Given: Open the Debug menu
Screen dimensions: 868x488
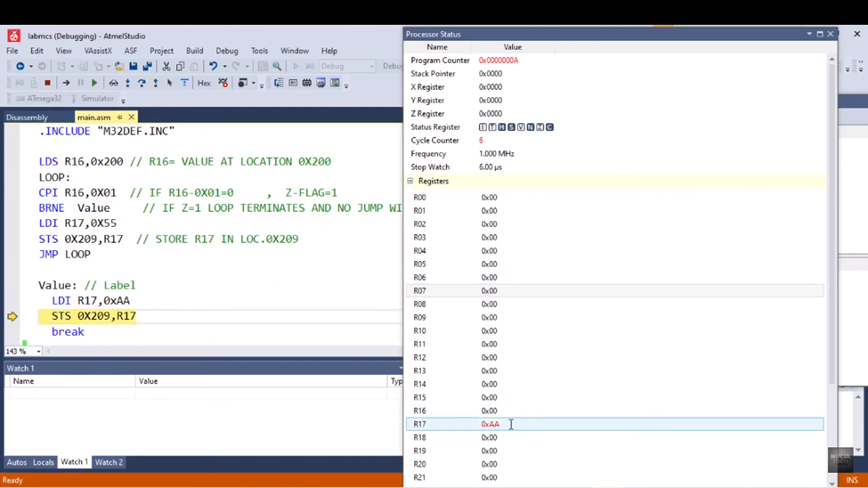Looking at the screenshot, I should tap(227, 51).
